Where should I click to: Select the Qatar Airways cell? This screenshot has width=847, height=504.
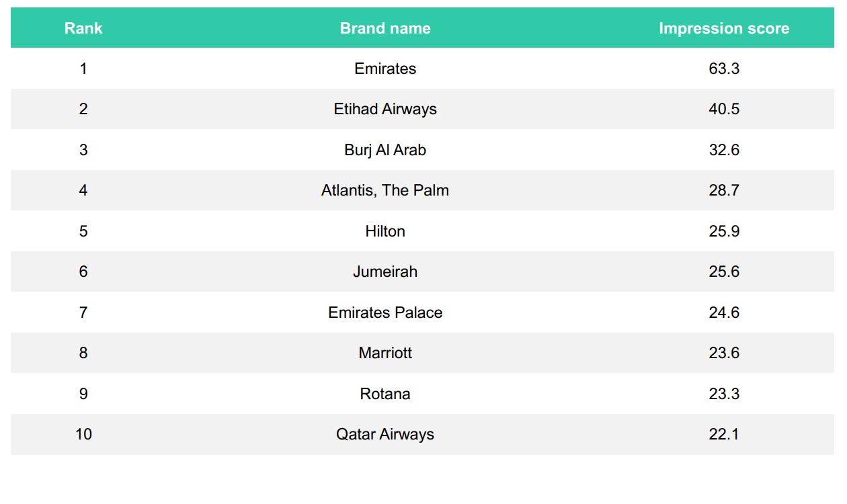(385, 434)
